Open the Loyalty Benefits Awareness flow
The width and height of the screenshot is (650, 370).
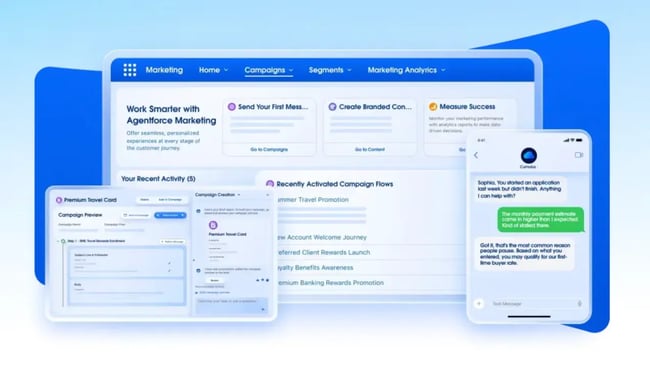[x=315, y=268]
